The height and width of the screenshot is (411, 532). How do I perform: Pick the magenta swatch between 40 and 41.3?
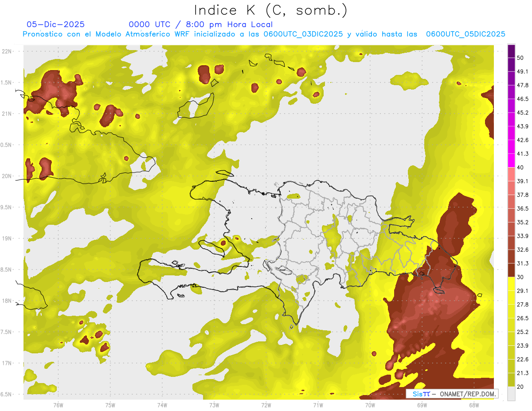(511, 160)
